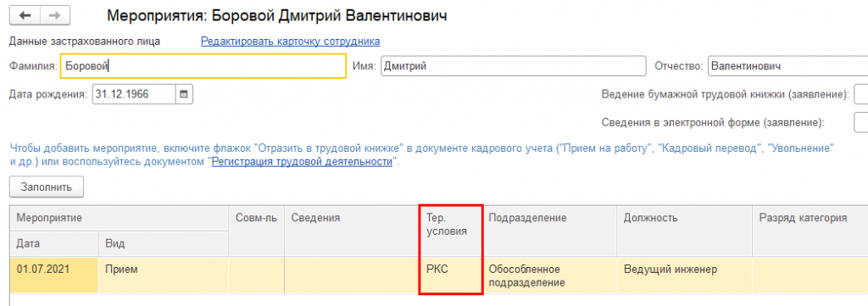Open the Регистрация трудовой деятельности link
This screenshot has width=868, height=306.
pos(303,162)
